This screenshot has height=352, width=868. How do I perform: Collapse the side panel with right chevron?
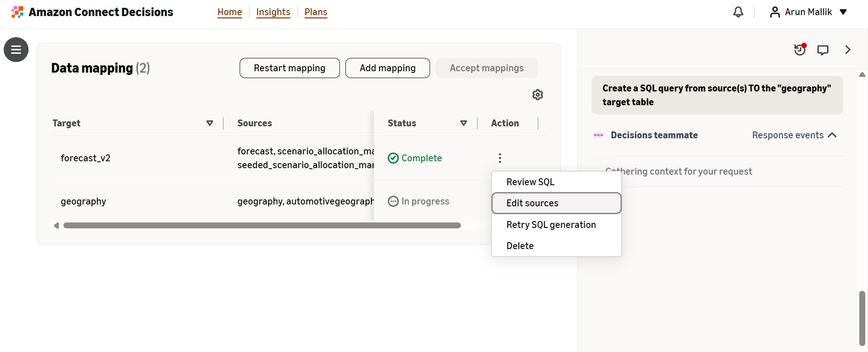[847, 50]
